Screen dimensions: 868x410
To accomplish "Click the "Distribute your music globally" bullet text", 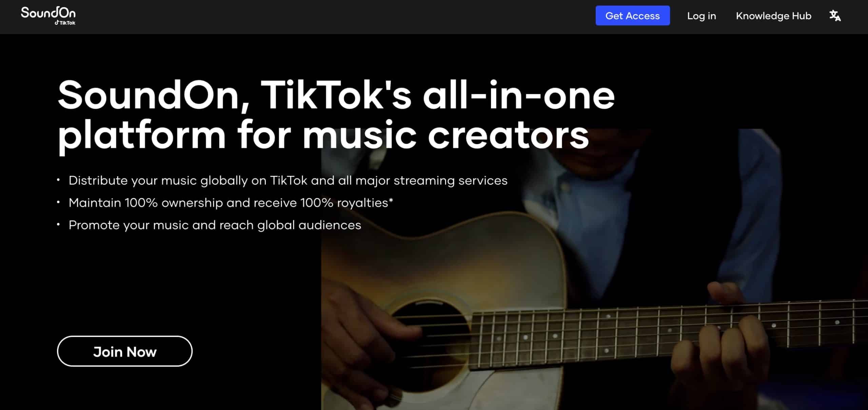I will tap(288, 181).
